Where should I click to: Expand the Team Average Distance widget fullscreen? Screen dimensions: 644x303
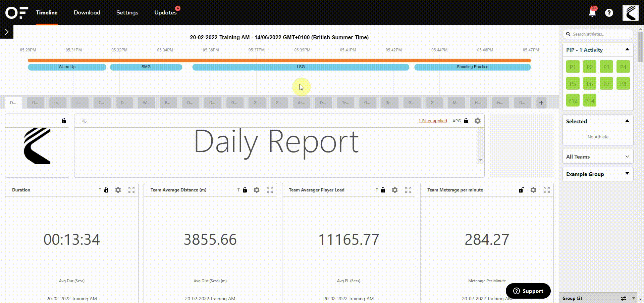click(x=270, y=190)
